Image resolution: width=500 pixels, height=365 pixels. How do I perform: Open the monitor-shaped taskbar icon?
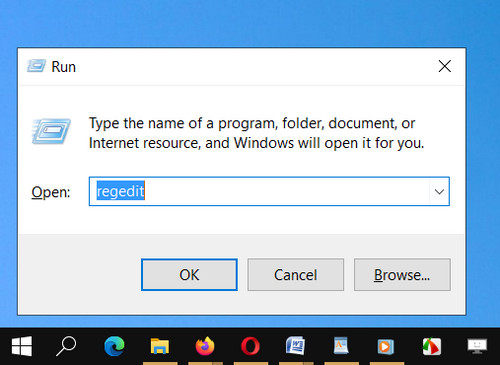click(477, 346)
